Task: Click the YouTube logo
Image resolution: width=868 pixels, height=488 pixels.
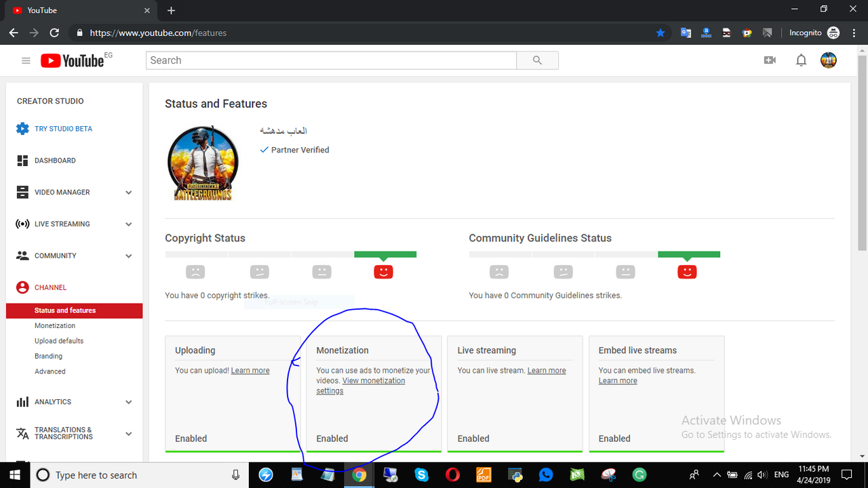Action: tap(72, 61)
